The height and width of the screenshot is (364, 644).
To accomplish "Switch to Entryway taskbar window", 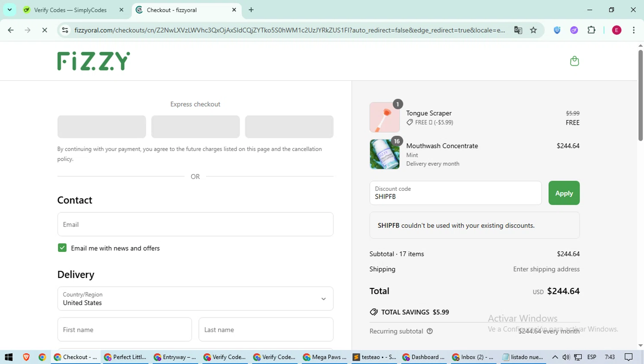I will pyautogui.click(x=175, y=357).
